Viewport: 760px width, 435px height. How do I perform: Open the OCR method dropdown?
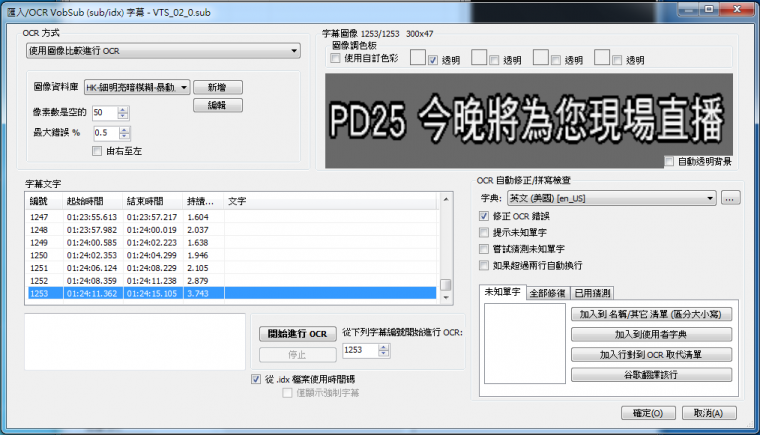pos(163,51)
